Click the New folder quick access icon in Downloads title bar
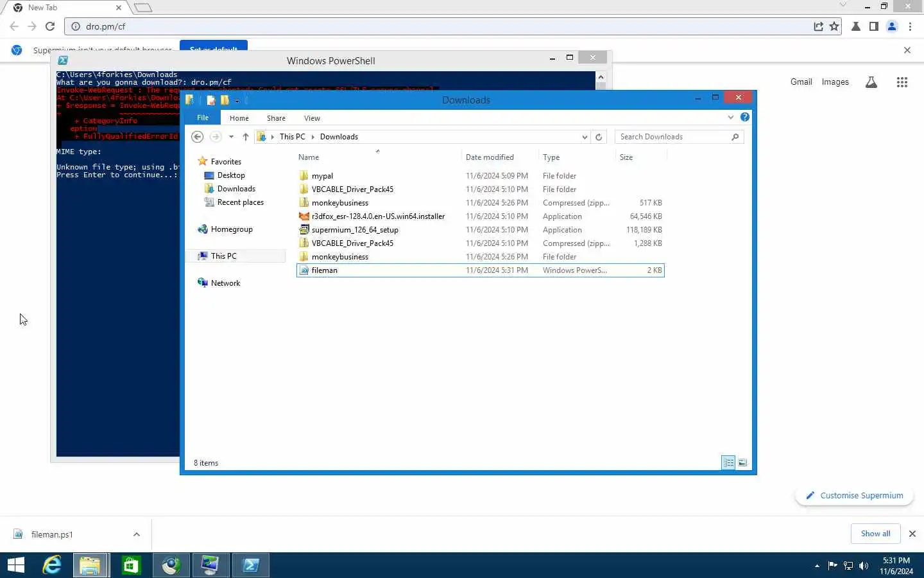 pos(225,100)
